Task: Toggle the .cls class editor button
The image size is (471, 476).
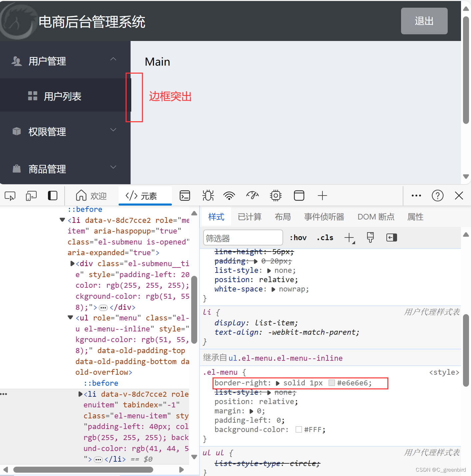Action: pos(325,238)
